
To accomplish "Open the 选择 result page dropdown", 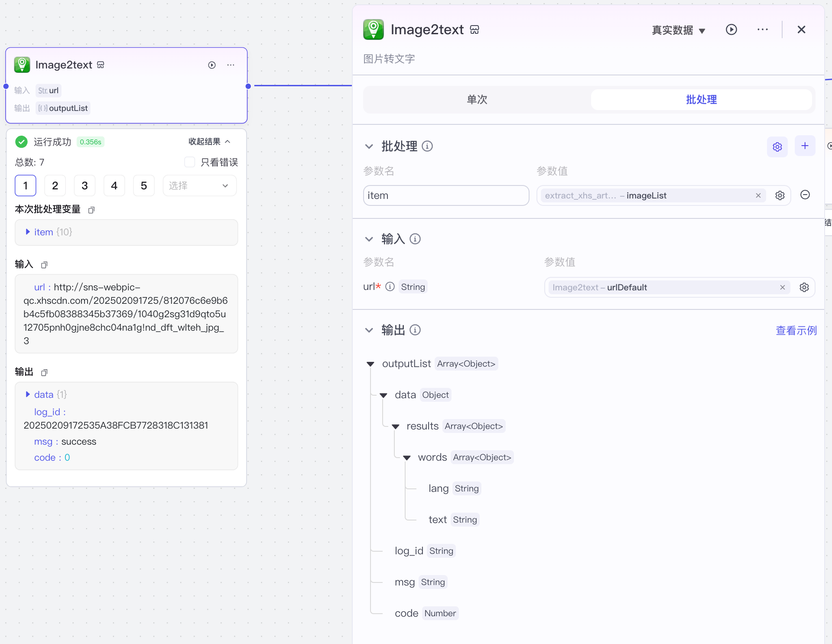I will tap(199, 186).
